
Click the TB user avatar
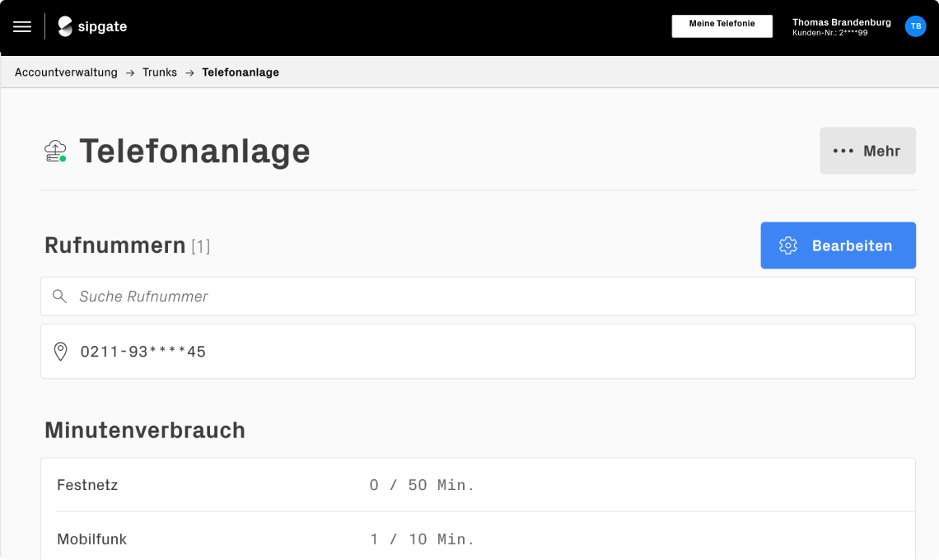[x=915, y=26]
